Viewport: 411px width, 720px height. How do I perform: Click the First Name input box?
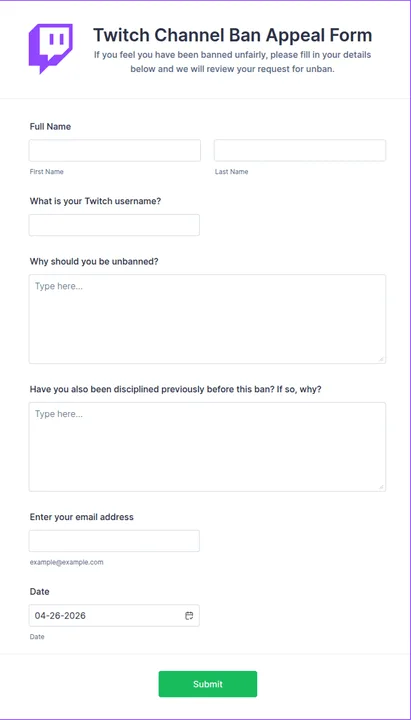click(x=115, y=151)
